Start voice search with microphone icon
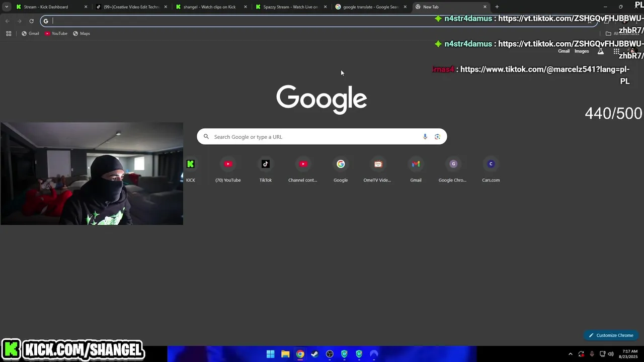The height and width of the screenshot is (362, 644). point(425,137)
